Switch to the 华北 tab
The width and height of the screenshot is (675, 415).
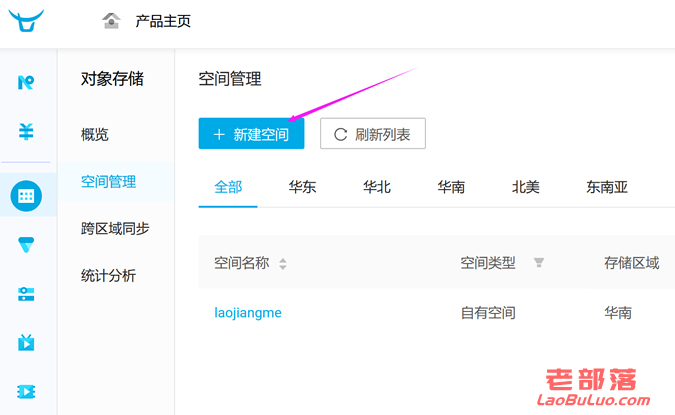377,187
